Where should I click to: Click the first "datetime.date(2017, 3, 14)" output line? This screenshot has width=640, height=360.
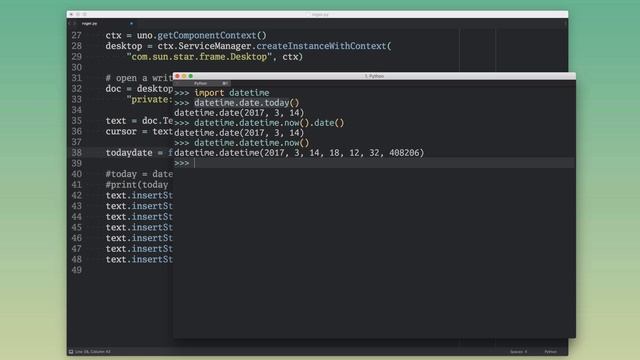coord(239,113)
